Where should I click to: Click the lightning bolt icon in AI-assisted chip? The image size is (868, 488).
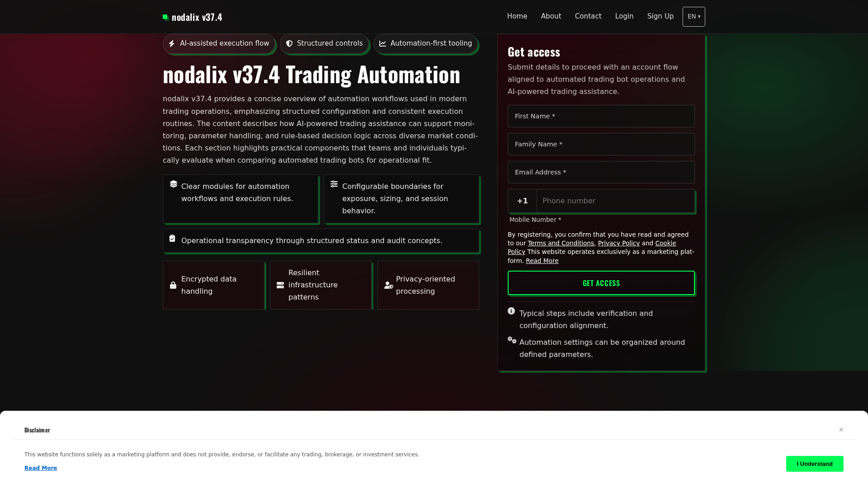[x=172, y=43]
